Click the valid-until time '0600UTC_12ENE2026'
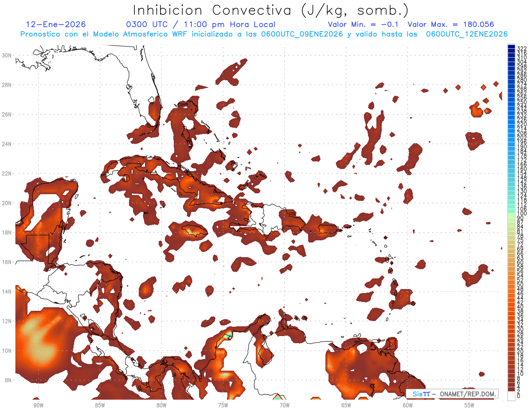Viewport: 532px width, 411px height. (x=467, y=34)
